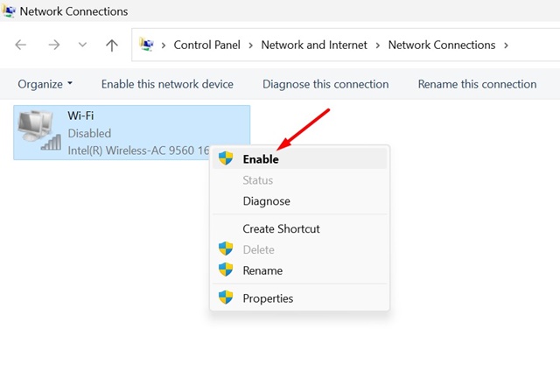Click Network and Internet breadcrumb

coord(314,45)
